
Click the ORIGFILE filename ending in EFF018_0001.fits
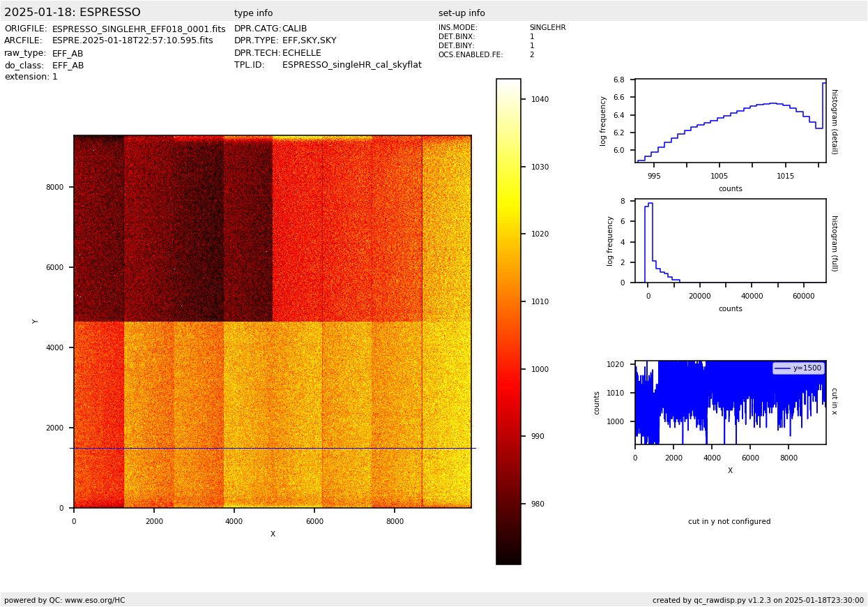pos(139,29)
